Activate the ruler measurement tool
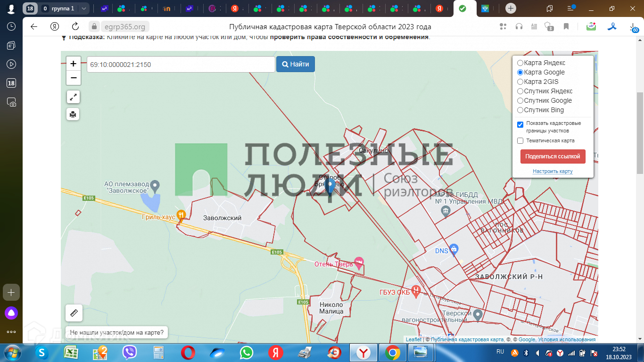The width and height of the screenshot is (644, 362). (74, 313)
